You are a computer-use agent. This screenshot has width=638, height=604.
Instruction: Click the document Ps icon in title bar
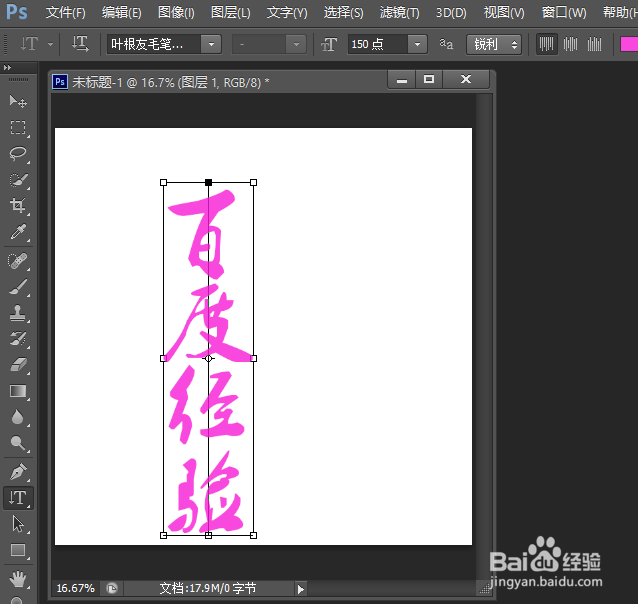60,82
